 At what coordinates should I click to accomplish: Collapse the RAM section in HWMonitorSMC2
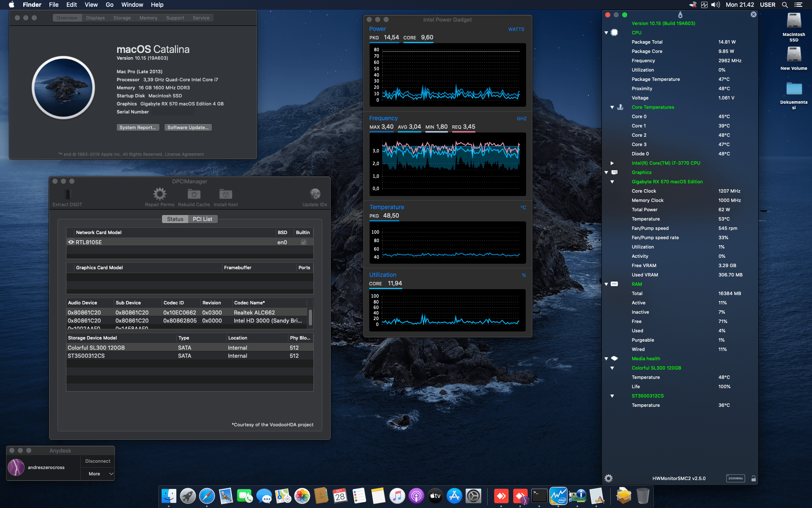pyautogui.click(x=606, y=284)
